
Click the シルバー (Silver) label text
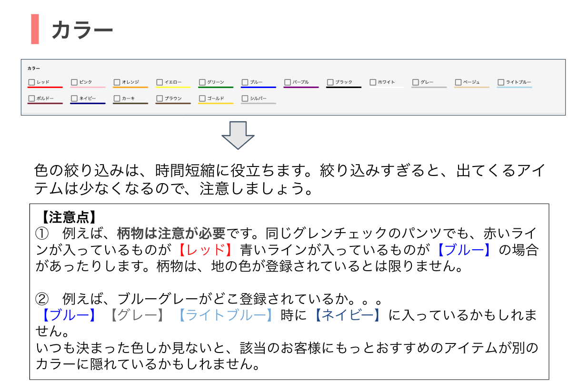coord(258,98)
